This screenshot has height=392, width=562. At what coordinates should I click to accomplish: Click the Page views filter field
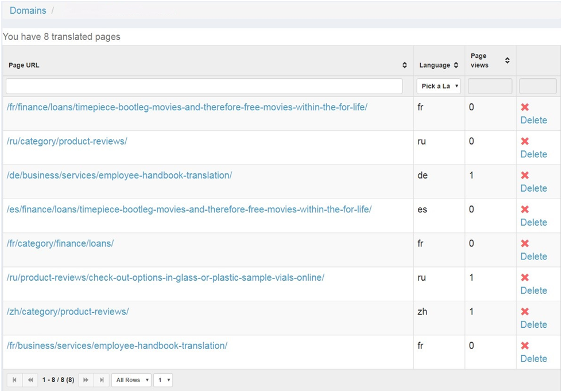coord(490,86)
